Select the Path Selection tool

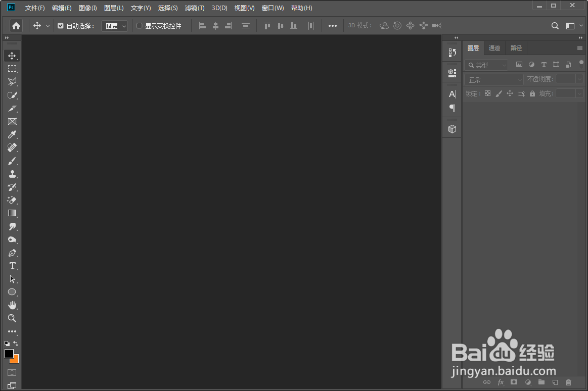point(12,279)
